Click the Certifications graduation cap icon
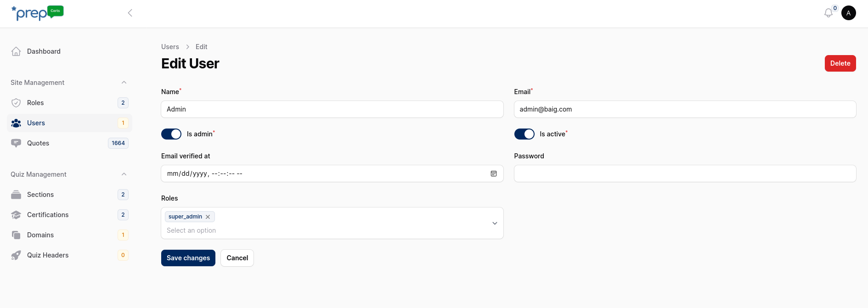The image size is (868, 308). [x=16, y=215]
